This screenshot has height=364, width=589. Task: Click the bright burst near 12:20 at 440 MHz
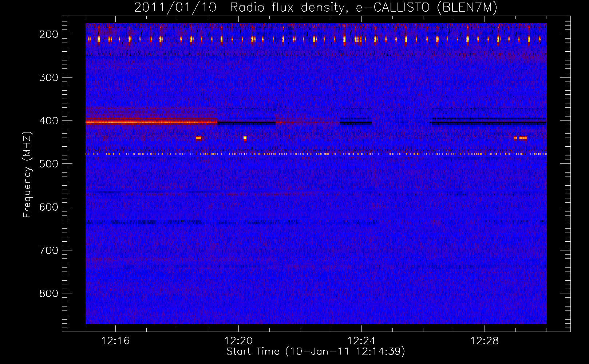245,138
